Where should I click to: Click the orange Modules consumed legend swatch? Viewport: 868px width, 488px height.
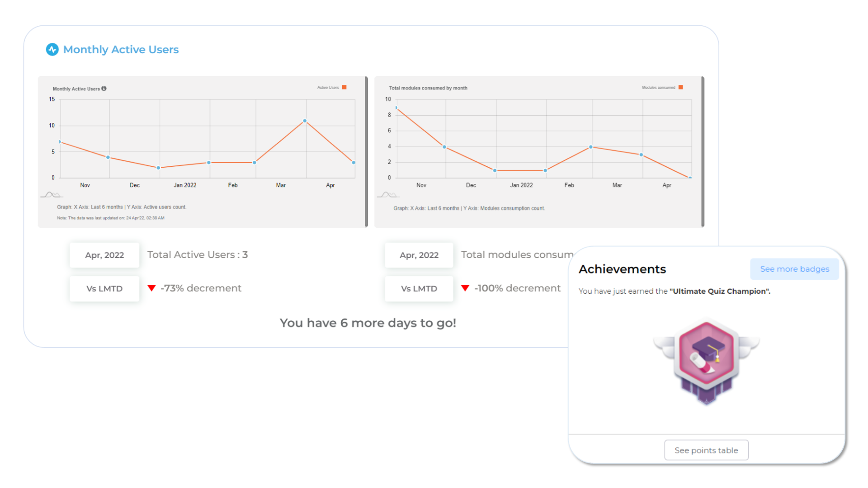[681, 87]
